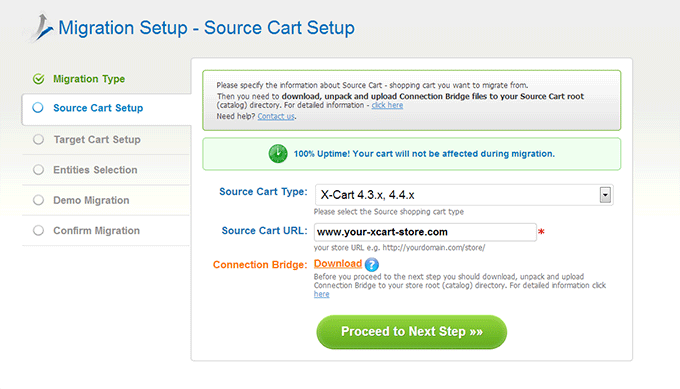Viewport: 680px width, 389px height.
Task: Open the Confirm Migration step label
Action: (96, 231)
